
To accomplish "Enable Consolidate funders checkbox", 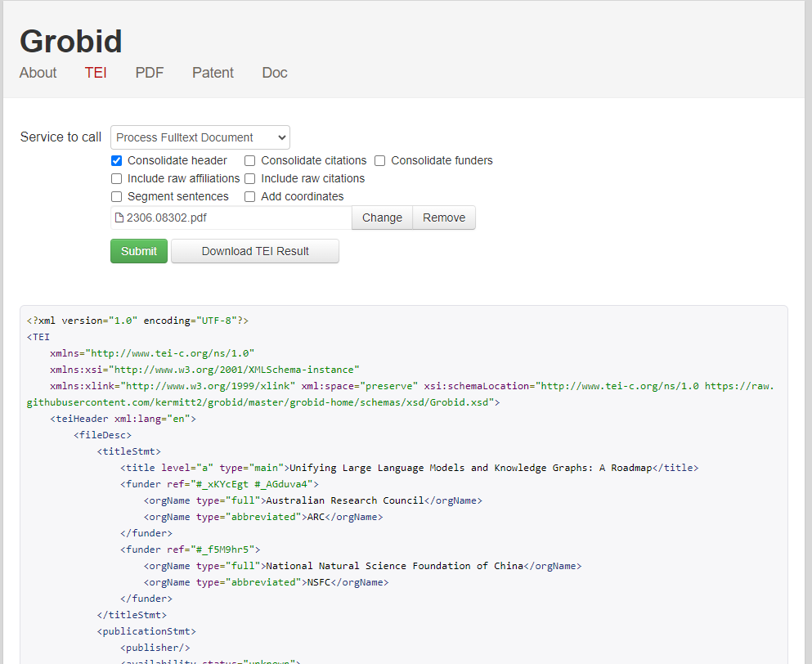I will pos(380,161).
